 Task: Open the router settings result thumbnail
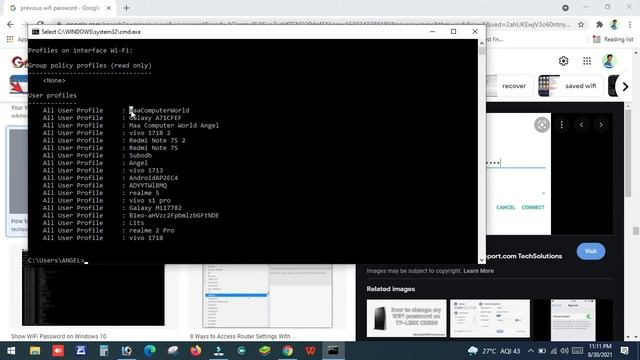pyautogui.click(x=268, y=296)
